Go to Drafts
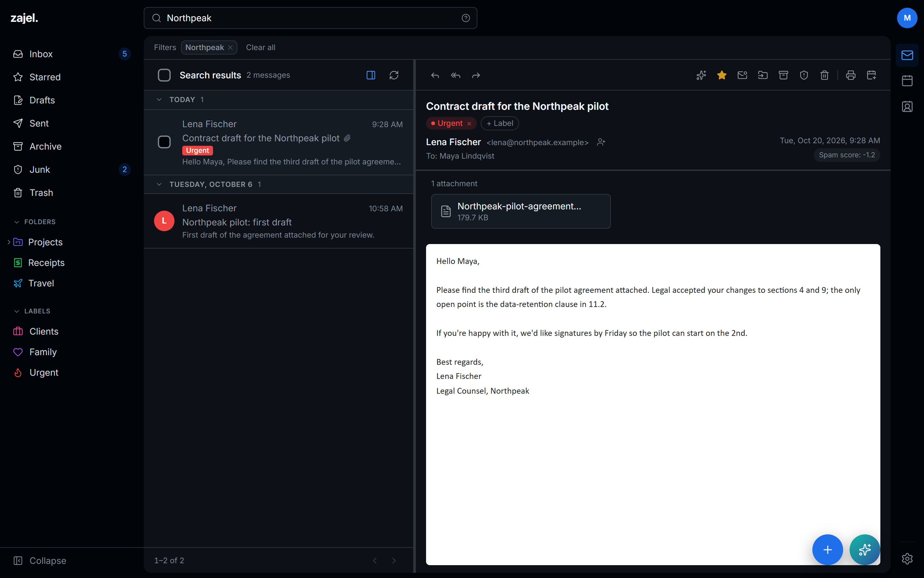 tap(72, 100)
